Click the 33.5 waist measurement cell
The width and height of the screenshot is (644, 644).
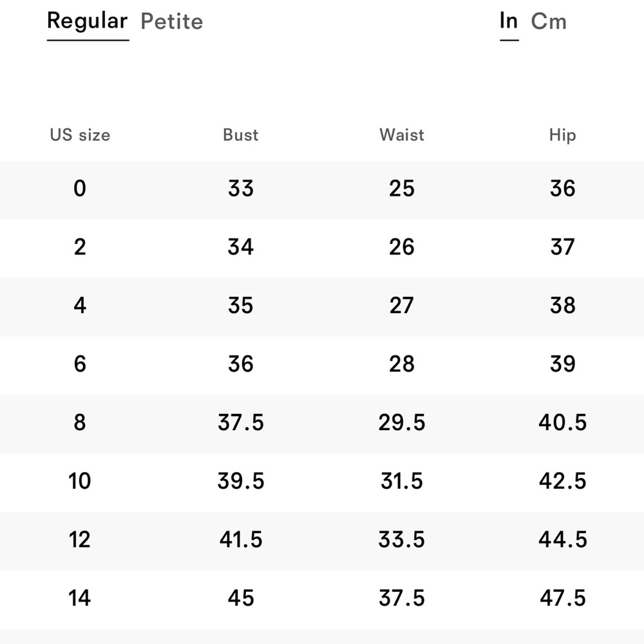point(402,540)
